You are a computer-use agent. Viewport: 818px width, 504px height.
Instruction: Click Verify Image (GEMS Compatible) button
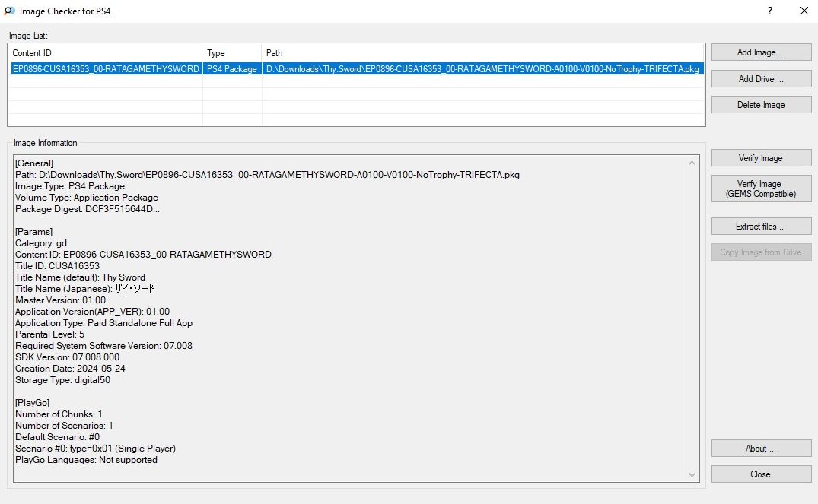point(761,189)
